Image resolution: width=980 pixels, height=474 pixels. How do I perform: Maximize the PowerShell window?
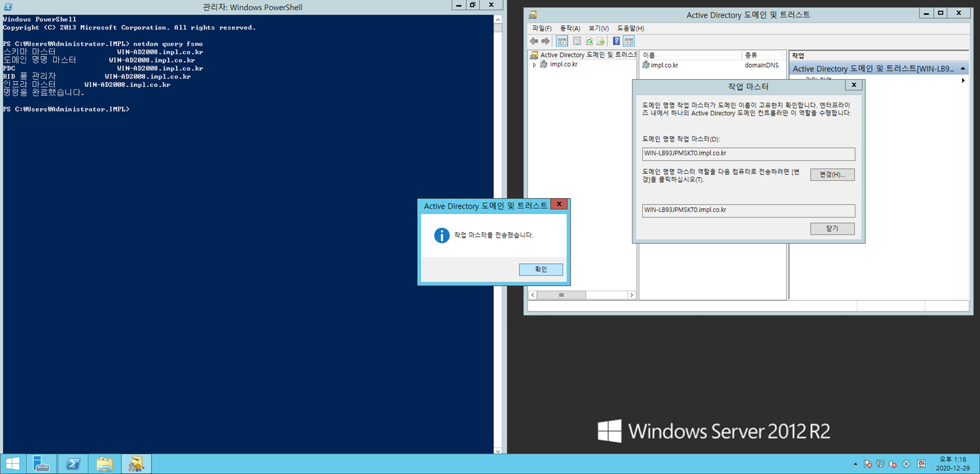[x=472, y=5]
